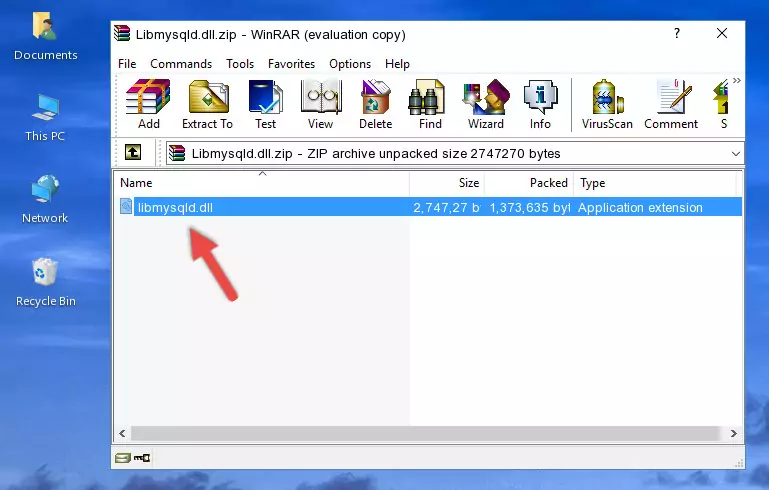Screen dimensions: 769x490
Task: Click the scroll left arrow
Action: point(123,433)
